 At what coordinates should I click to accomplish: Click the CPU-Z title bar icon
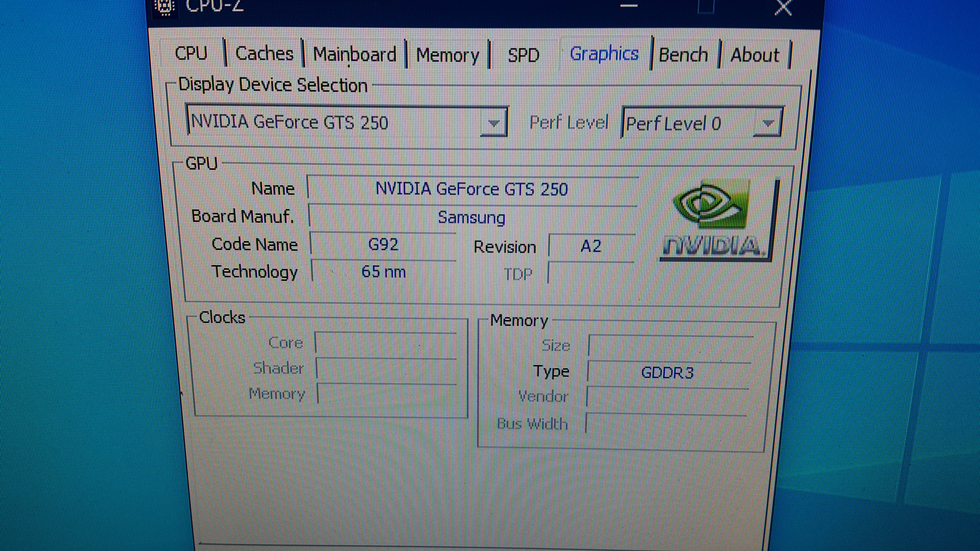165,7
